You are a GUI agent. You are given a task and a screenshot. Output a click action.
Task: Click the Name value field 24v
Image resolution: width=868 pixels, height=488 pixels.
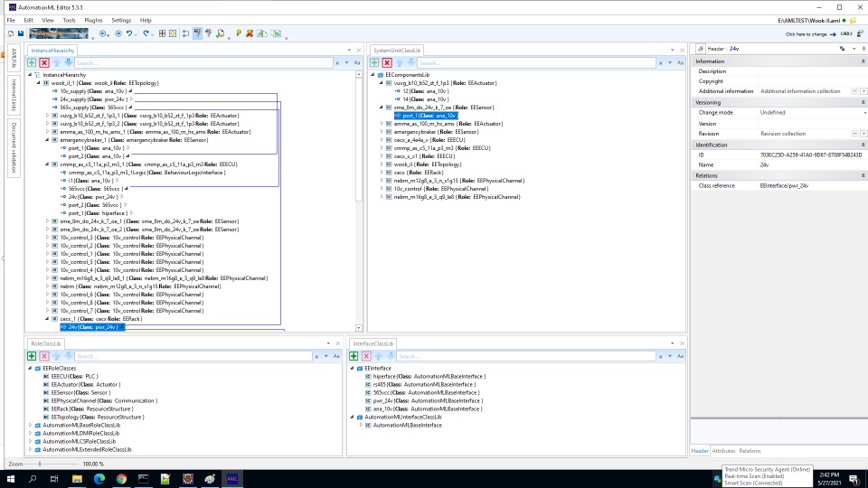812,164
